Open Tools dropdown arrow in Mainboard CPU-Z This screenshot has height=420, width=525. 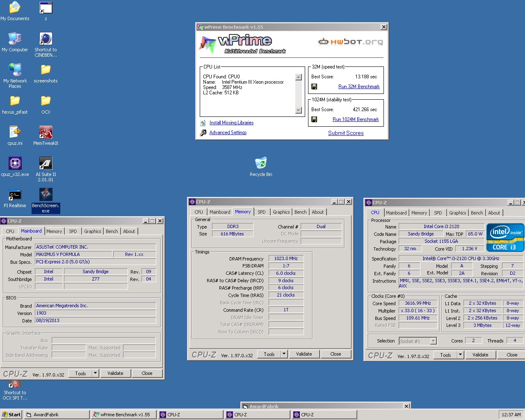95,373
